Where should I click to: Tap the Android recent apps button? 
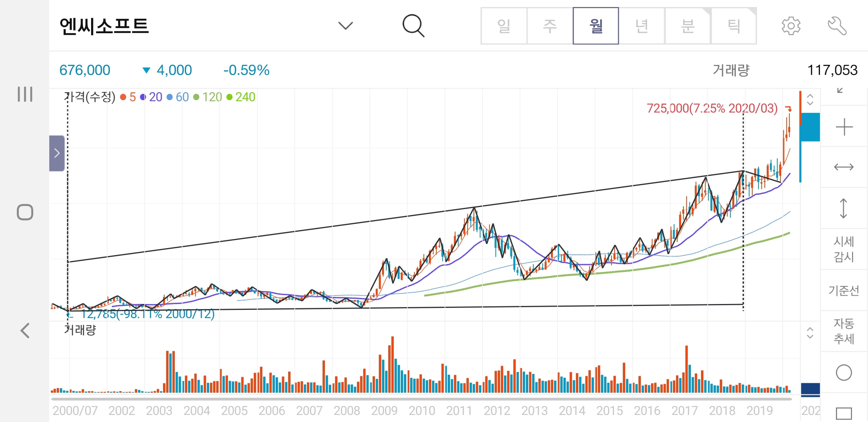click(x=25, y=94)
